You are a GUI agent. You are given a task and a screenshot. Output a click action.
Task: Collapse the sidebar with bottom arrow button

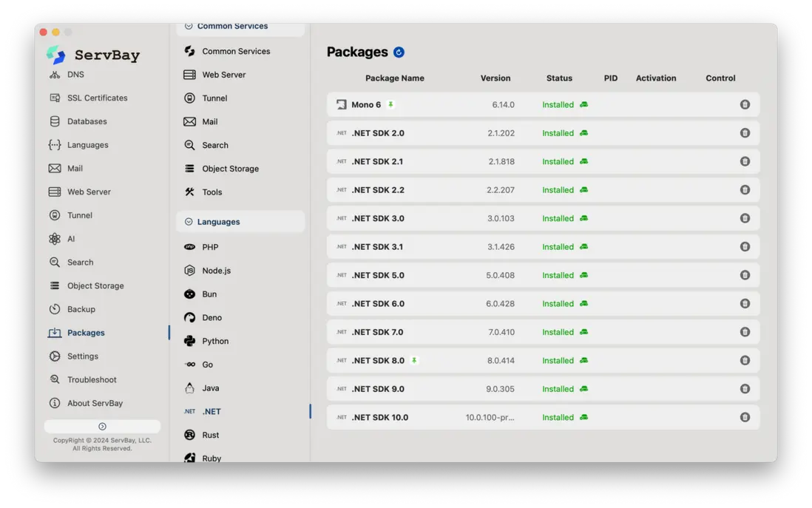(102, 426)
